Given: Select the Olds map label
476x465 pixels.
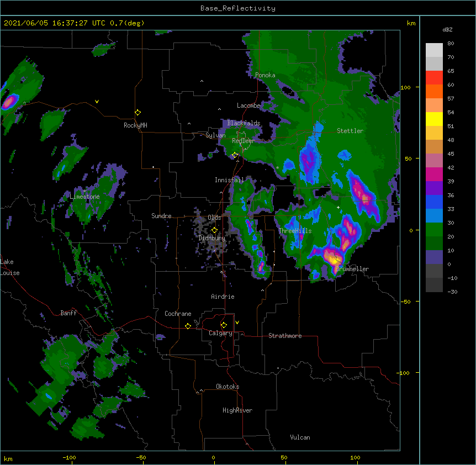Looking at the screenshot, I should [x=214, y=218].
